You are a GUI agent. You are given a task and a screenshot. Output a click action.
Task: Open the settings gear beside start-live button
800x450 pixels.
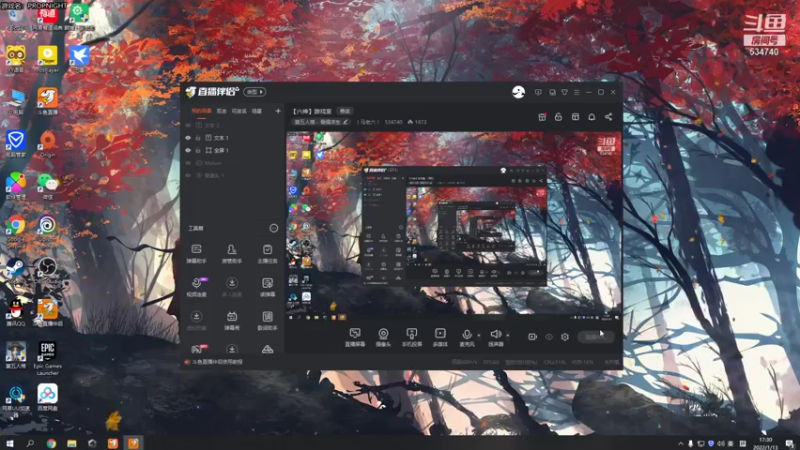[x=565, y=337]
